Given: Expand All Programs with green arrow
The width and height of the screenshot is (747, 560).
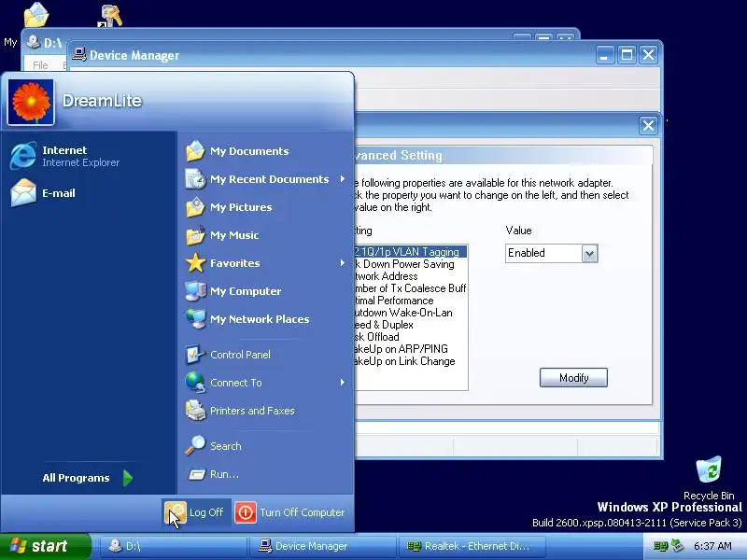Looking at the screenshot, I should 127,478.
